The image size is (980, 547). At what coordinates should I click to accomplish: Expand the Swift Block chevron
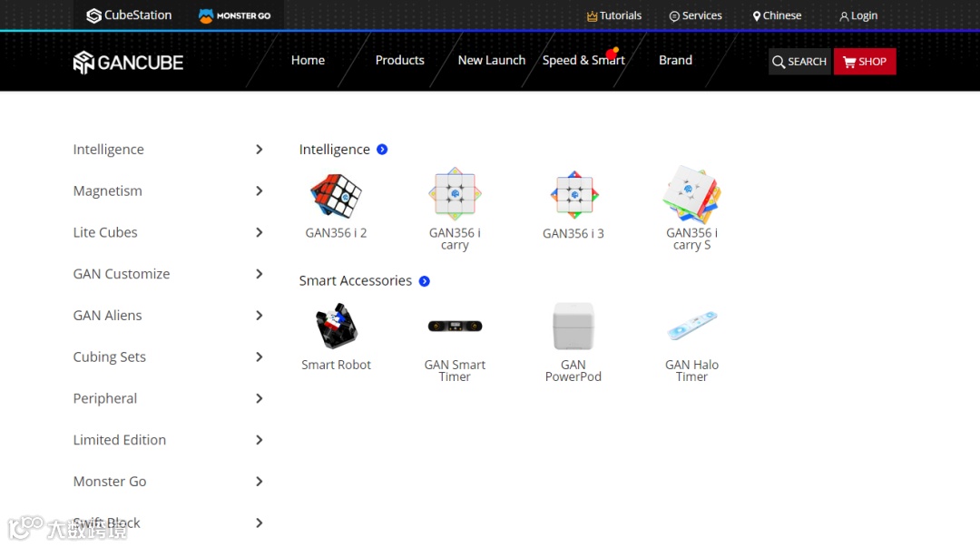[260, 523]
